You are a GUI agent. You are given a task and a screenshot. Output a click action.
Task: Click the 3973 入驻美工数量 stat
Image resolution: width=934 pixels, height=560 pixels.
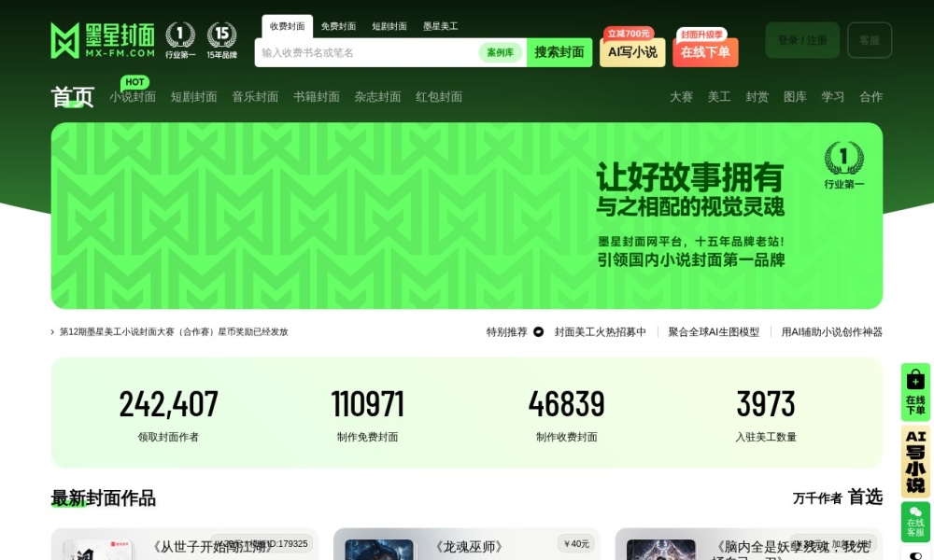[x=766, y=414]
